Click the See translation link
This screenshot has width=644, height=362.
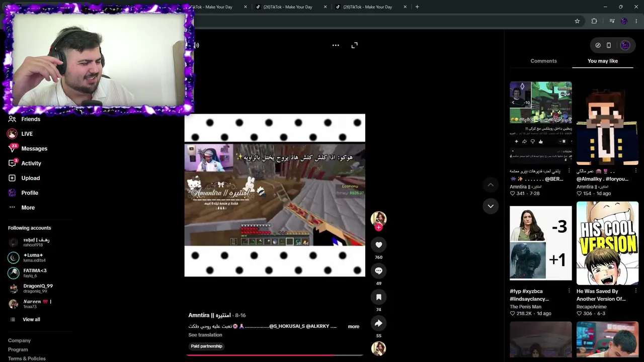[x=205, y=335]
